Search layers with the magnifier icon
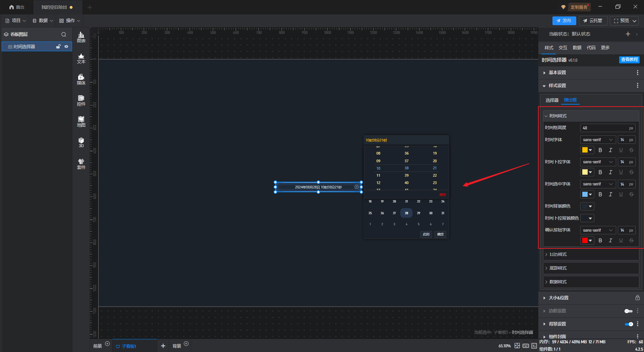This screenshot has width=644, height=352. pos(64,34)
